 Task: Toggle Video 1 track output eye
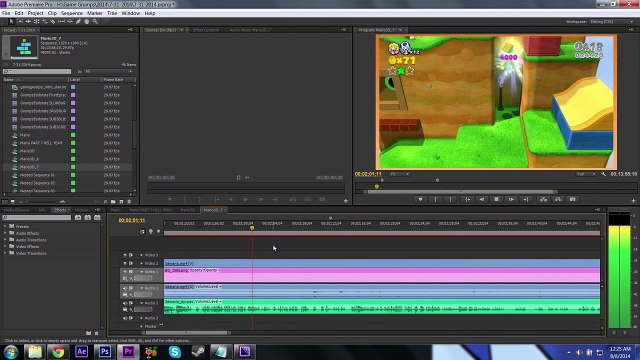point(125,271)
